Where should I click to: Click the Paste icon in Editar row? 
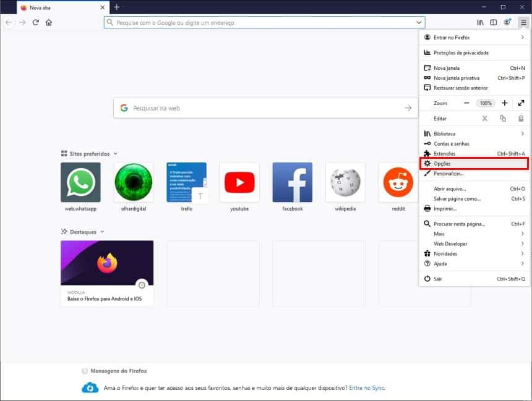(521, 118)
